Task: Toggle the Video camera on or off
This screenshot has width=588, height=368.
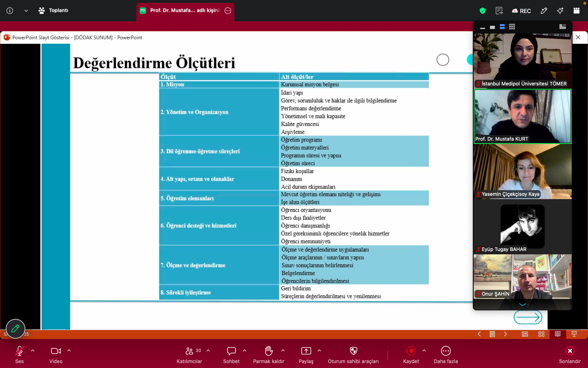Action: click(x=56, y=355)
